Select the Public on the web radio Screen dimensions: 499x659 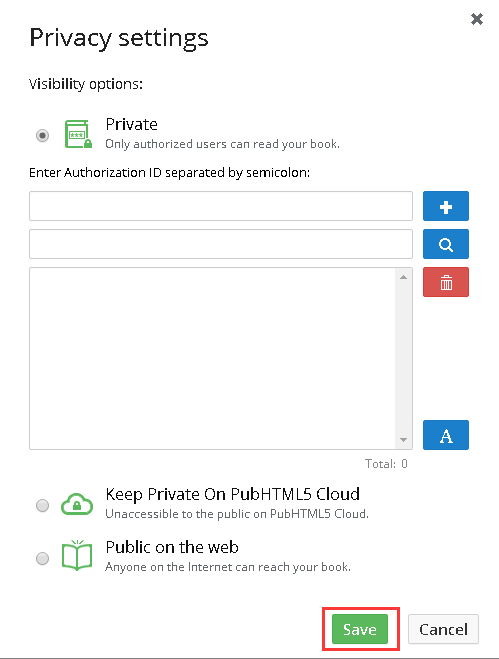click(x=42, y=559)
